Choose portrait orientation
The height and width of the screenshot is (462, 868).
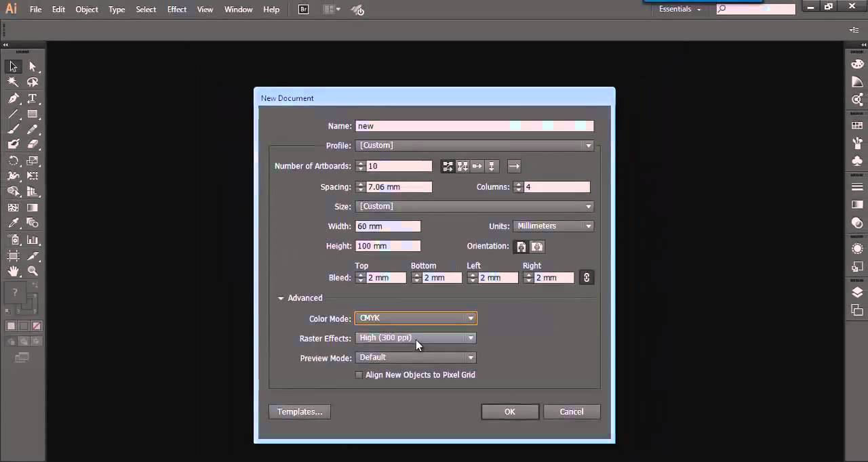(x=521, y=247)
